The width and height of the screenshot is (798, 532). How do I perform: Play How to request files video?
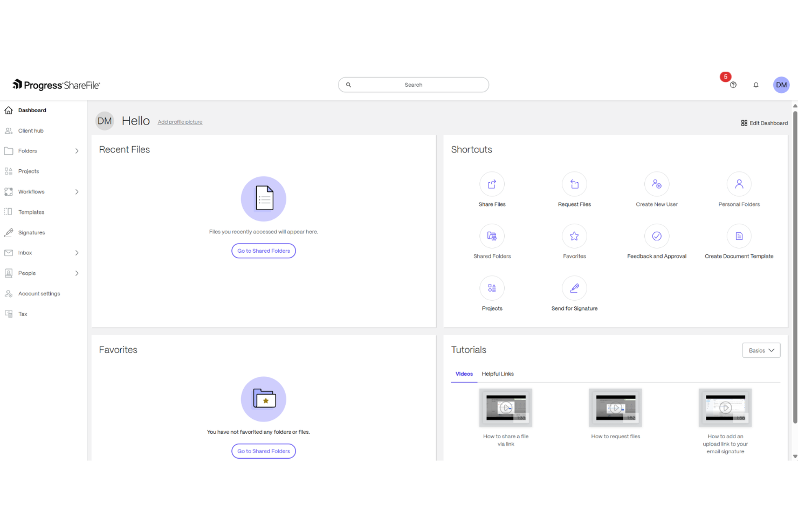pos(616,408)
